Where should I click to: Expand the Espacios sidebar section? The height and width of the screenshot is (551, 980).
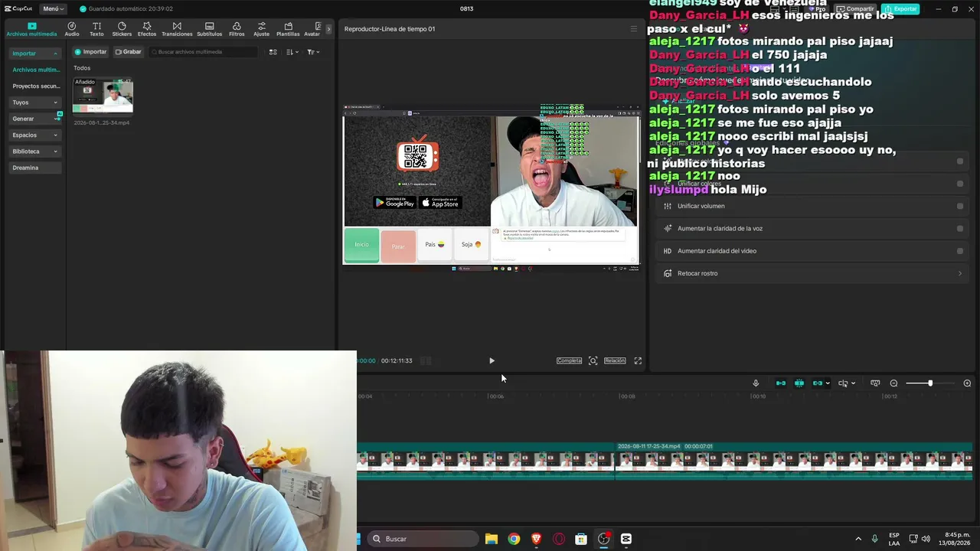tap(34, 135)
